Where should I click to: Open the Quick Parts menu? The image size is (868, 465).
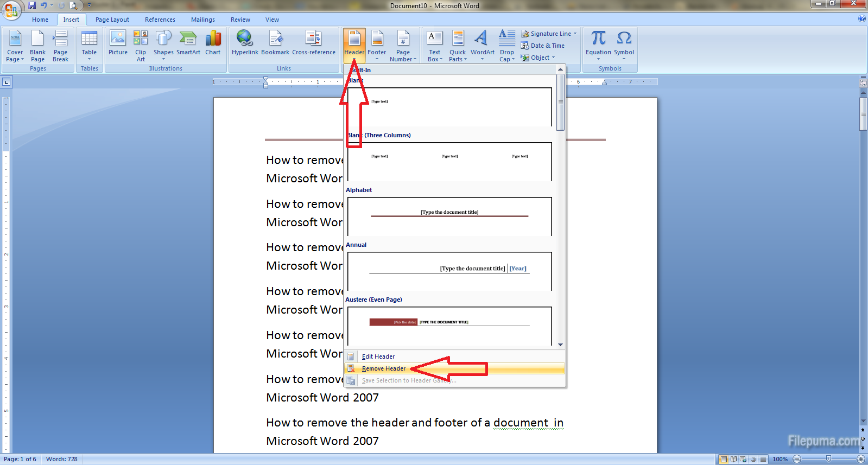[x=458, y=46]
